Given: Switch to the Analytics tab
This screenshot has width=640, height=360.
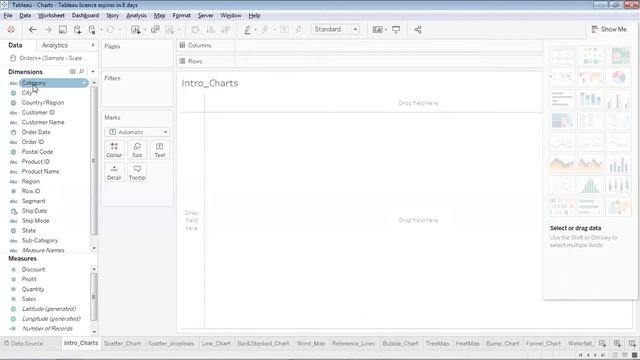Looking at the screenshot, I should click(x=55, y=45).
